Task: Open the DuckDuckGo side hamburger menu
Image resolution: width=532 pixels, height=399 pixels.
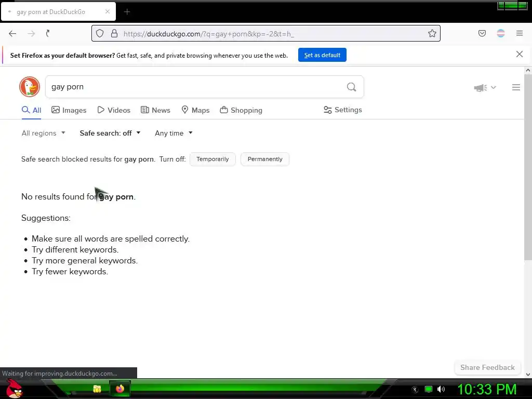Action: (516, 87)
